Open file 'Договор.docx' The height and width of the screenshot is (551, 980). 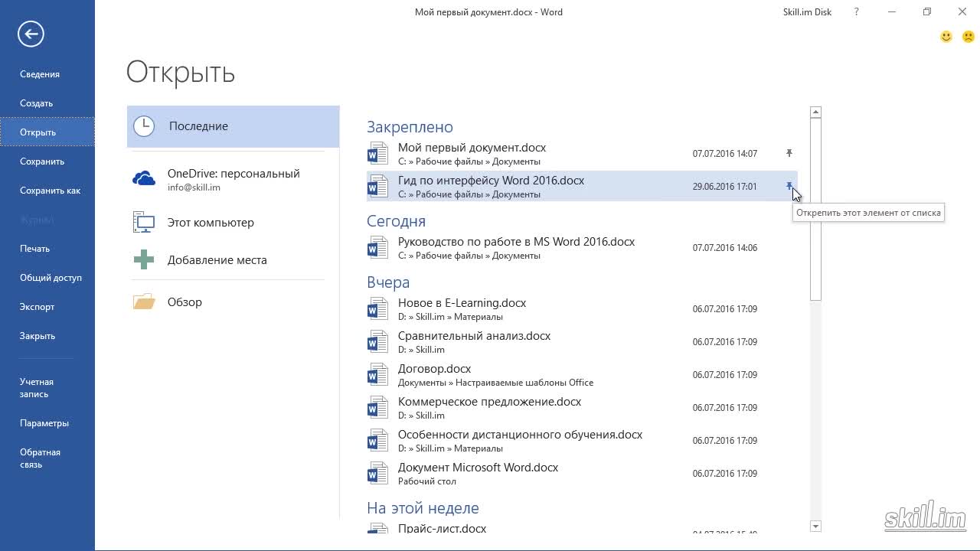click(x=582, y=374)
